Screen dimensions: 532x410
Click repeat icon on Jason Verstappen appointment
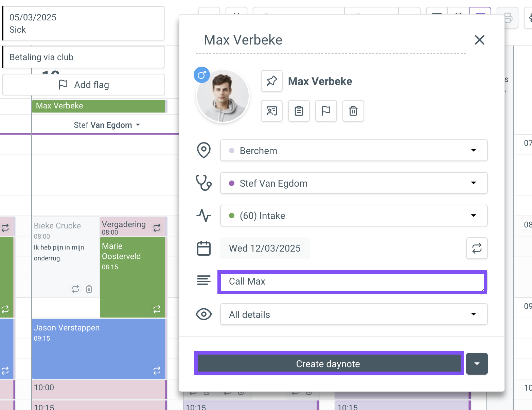coord(157,371)
